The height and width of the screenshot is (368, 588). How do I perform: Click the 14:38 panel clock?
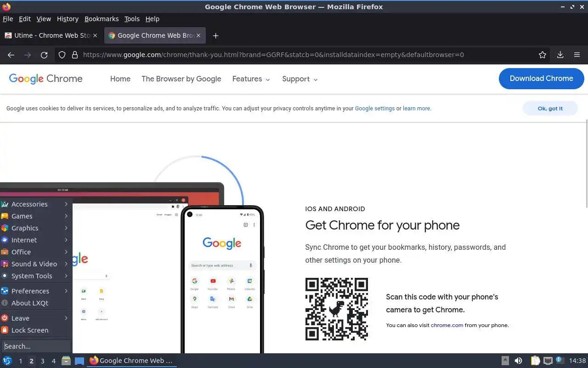pos(577,361)
